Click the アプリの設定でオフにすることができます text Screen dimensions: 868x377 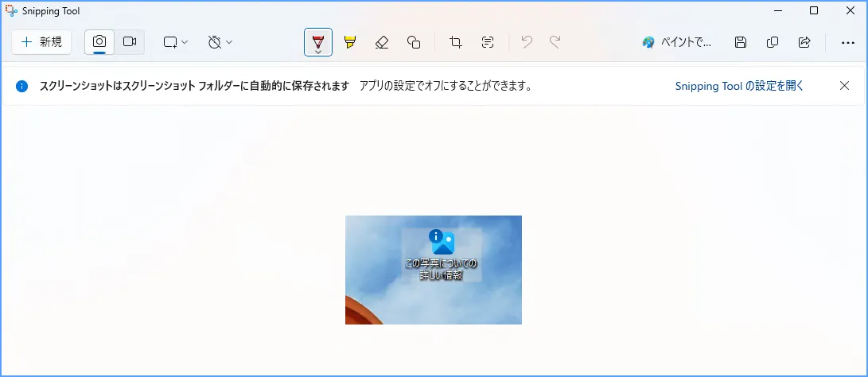point(446,86)
